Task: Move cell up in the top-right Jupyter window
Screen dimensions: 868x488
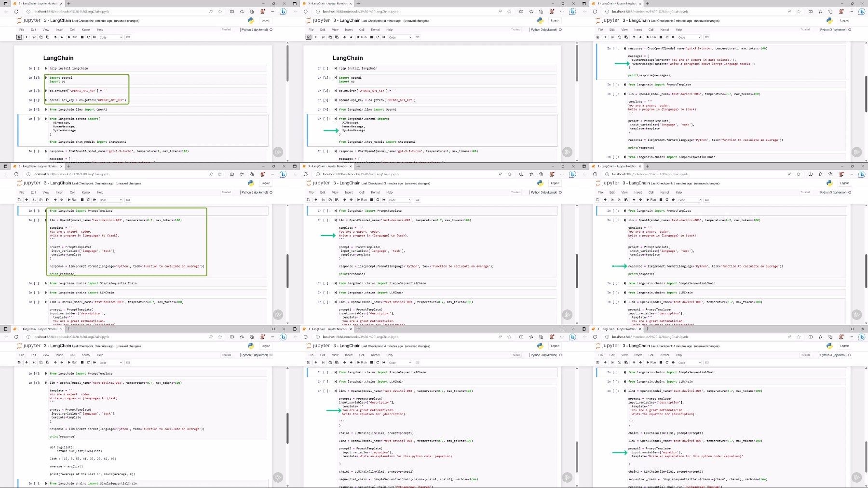Action: (x=634, y=37)
